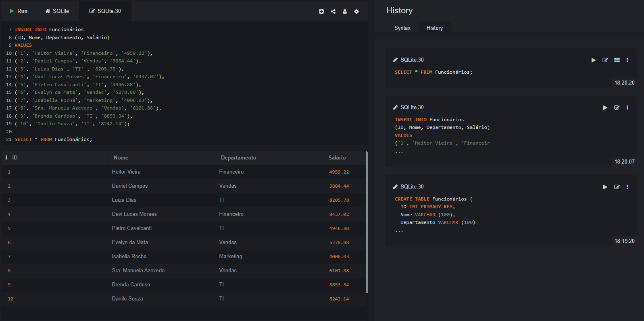Select the Luiza Dias name cell
Screen dimensions: 644x321
tap(124, 200)
